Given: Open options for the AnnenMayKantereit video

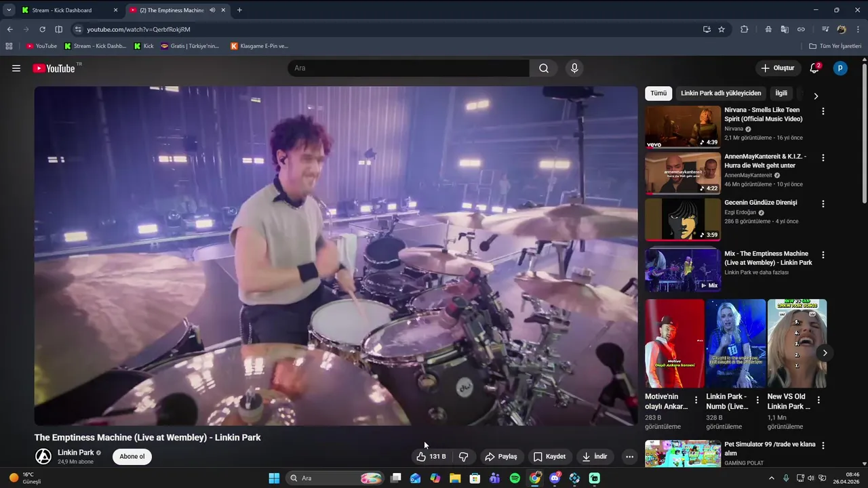Looking at the screenshot, I should [823, 157].
